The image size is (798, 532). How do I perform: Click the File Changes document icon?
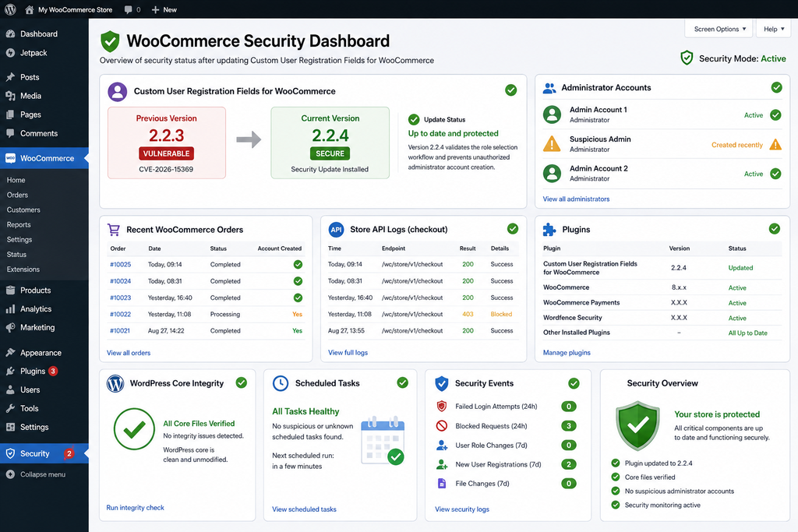[442, 484]
